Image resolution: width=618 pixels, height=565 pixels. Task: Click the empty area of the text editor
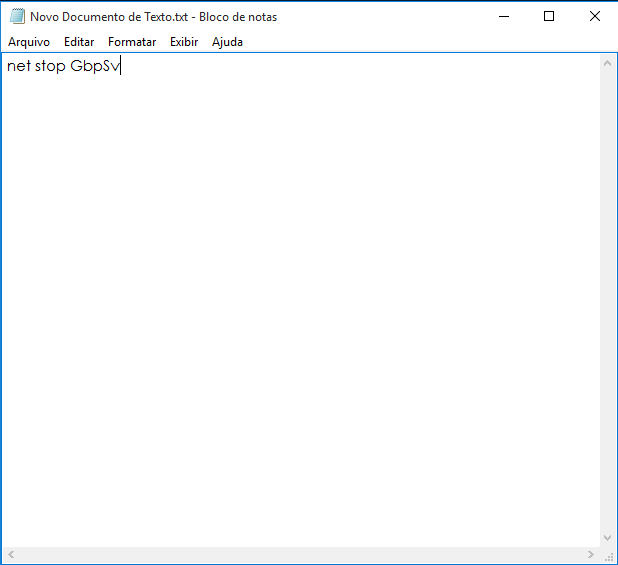point(300,300)
